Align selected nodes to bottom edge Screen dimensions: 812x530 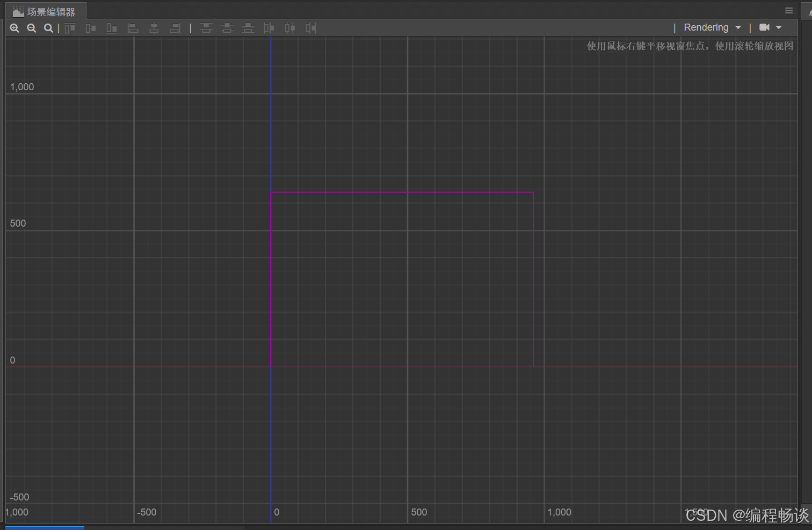[112, 28]
